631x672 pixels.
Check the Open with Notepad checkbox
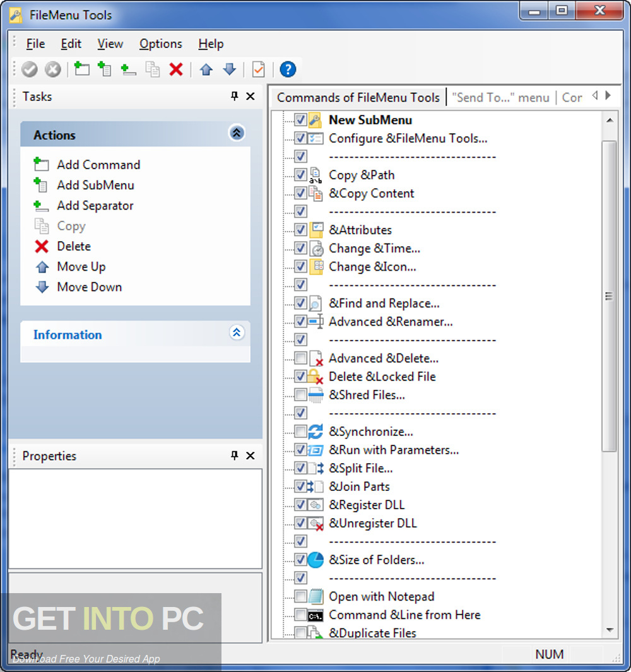click(301, 596)
